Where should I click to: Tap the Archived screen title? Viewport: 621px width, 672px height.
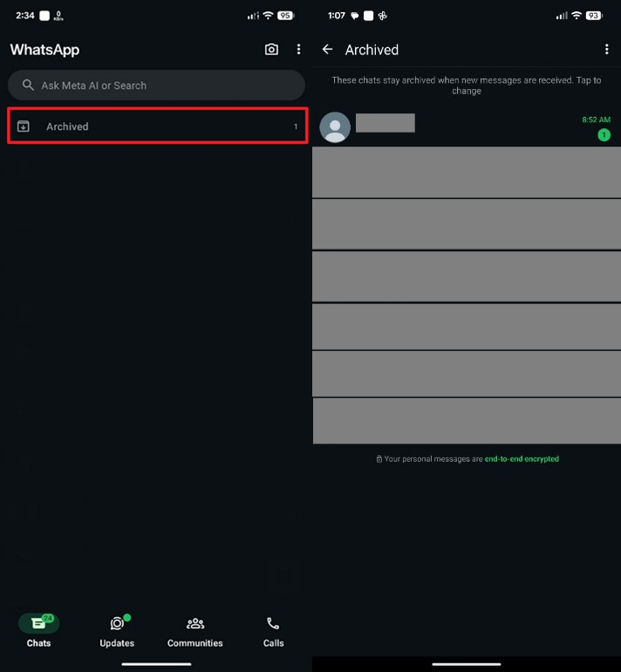372,50
